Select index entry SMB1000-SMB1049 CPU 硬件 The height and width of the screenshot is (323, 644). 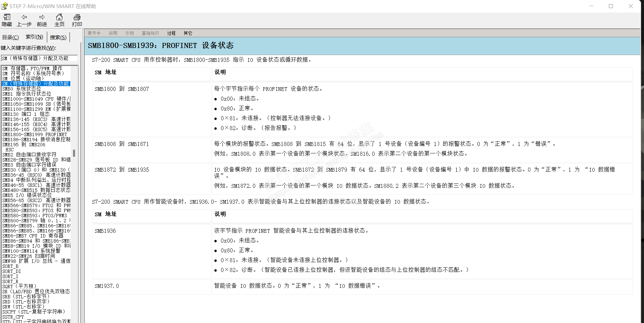(x=36, y=99)
